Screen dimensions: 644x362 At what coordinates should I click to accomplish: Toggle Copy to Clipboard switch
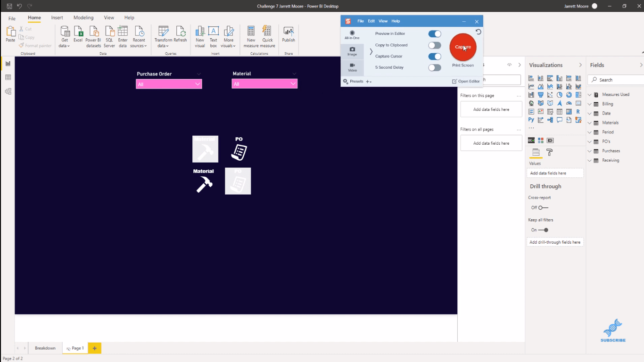pyautogui.click(x=435, y=45)
